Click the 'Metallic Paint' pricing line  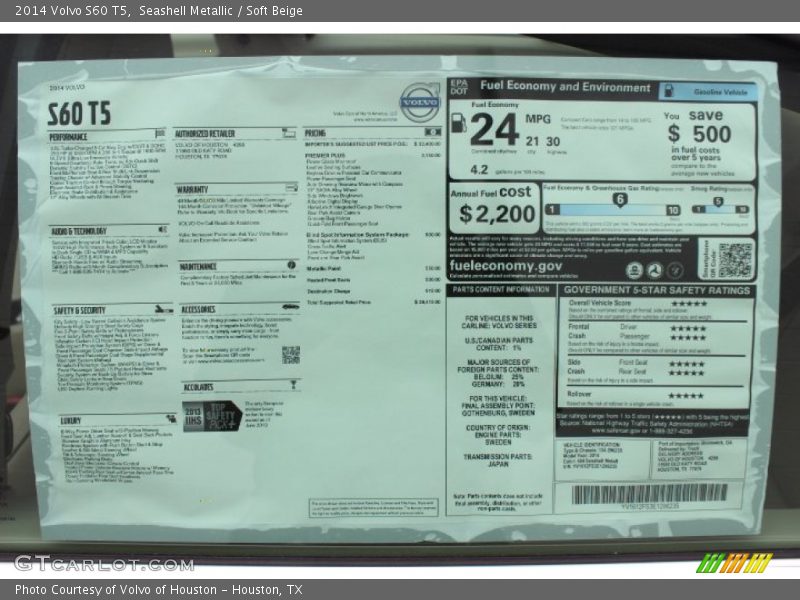click(324, 268)
